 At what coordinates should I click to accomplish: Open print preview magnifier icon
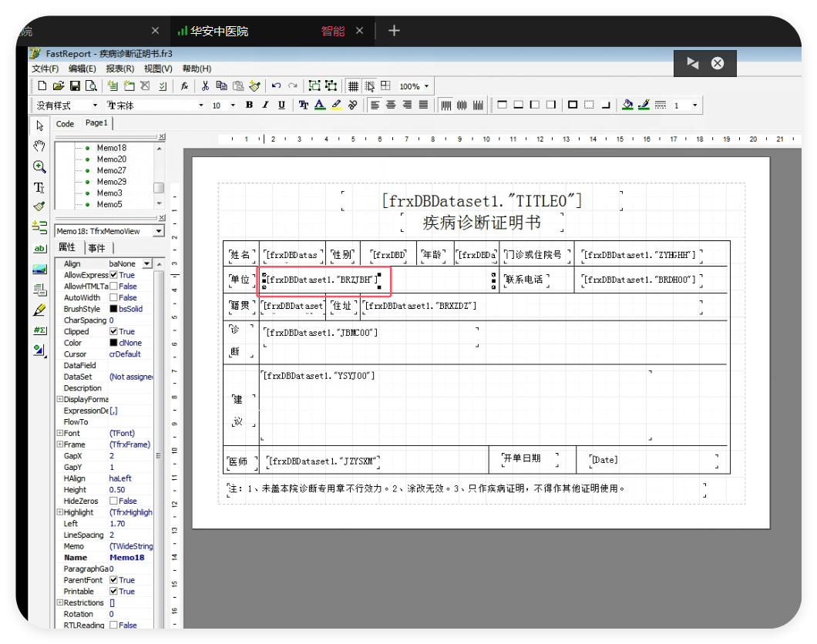click(x=91, y=86)
